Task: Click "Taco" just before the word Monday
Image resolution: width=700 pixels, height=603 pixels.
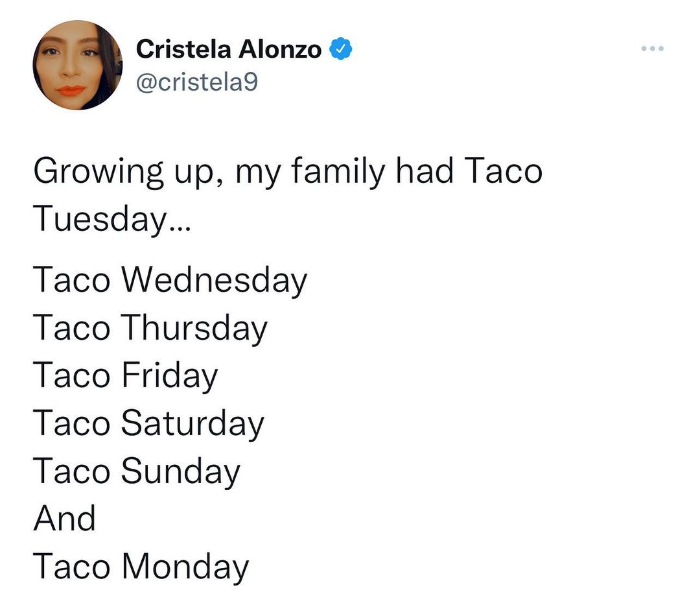Action: pyautogui.click(x=72, y=566)
